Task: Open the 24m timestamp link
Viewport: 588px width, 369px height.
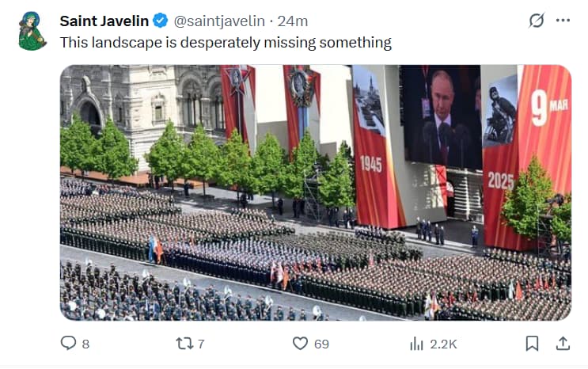Action: point(293,21)
